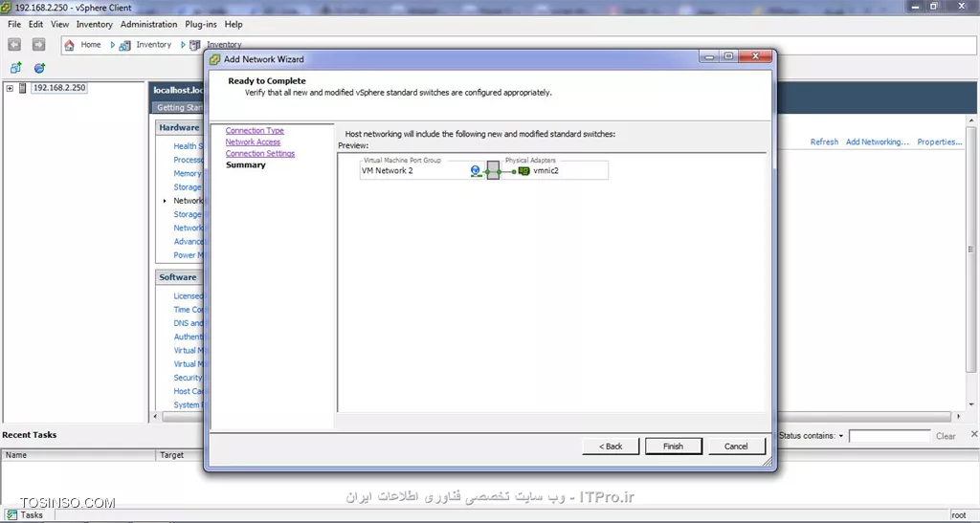Click the Refresh link
Screen dimensions: 980x523
click(824, 142)
